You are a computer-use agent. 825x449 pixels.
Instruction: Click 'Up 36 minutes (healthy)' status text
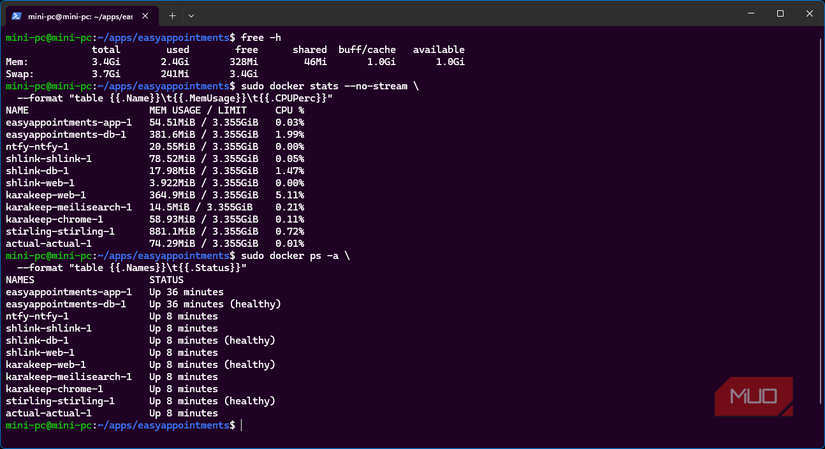pos(215,304)
